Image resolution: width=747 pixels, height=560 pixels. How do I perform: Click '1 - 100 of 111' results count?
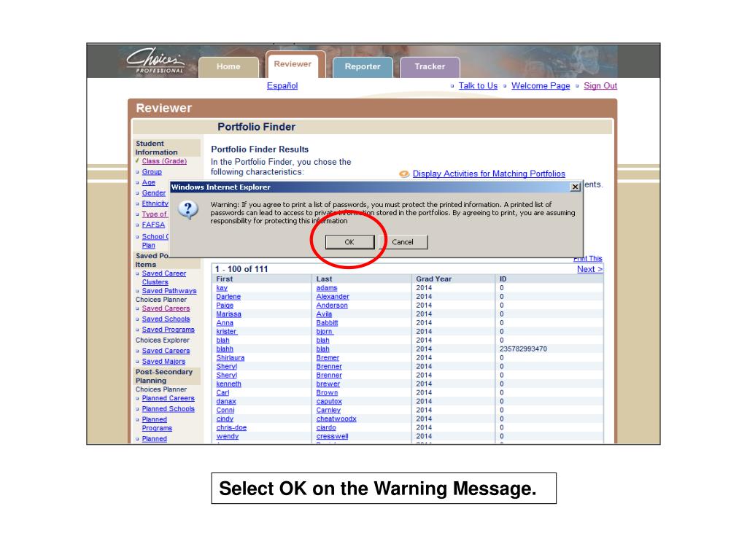coord(241,269)
